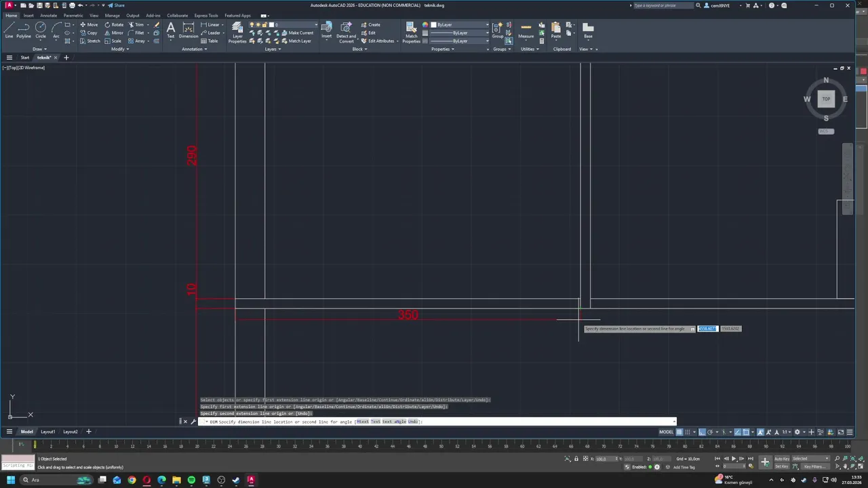Toggle Ortho mode in status bar
868x488 pixels.
(x=702, y=432)
